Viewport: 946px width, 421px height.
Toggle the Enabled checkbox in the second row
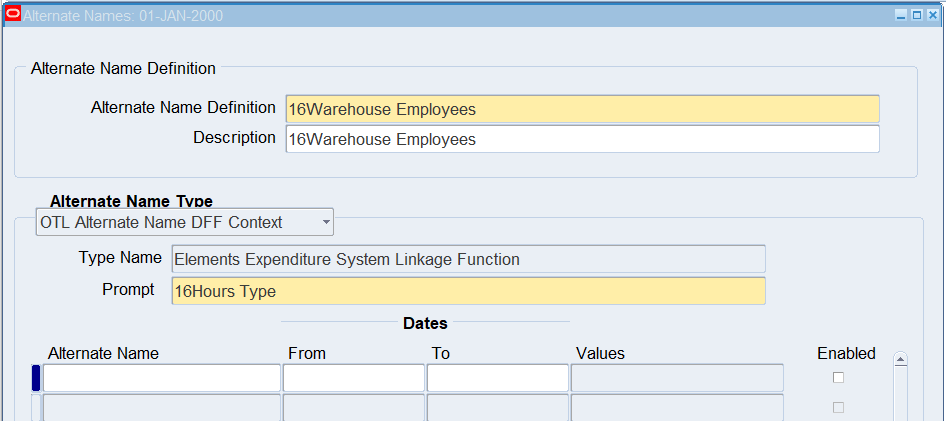pos(838,407)
